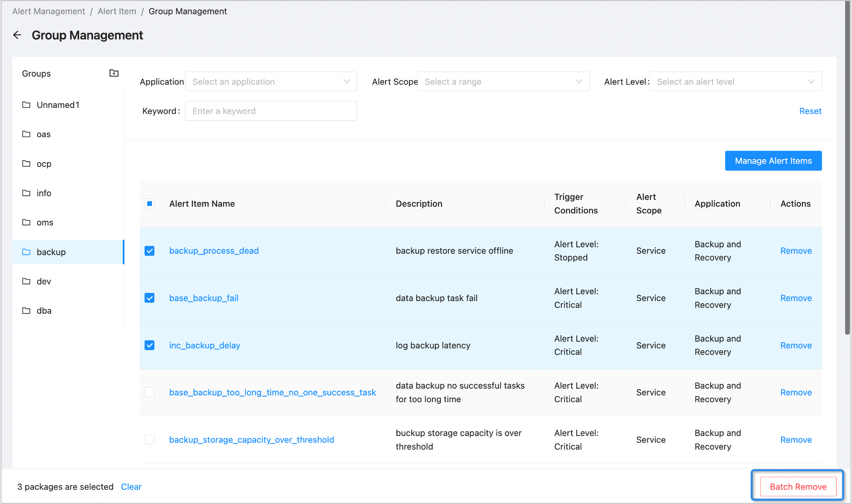Screen dimensions: 852x504
Task: Click the Keyword input field
Action: [271, 111]
